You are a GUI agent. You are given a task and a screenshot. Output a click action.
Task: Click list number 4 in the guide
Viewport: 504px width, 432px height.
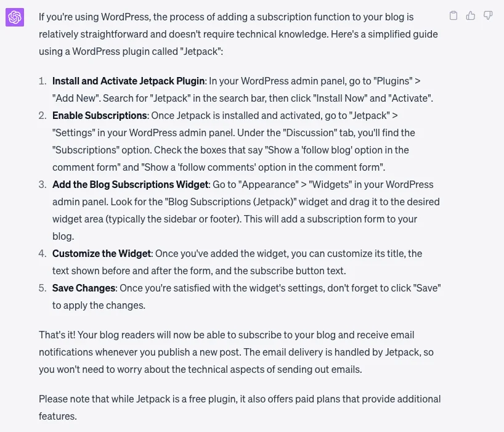pyautogui.click(x=43, y=253)
